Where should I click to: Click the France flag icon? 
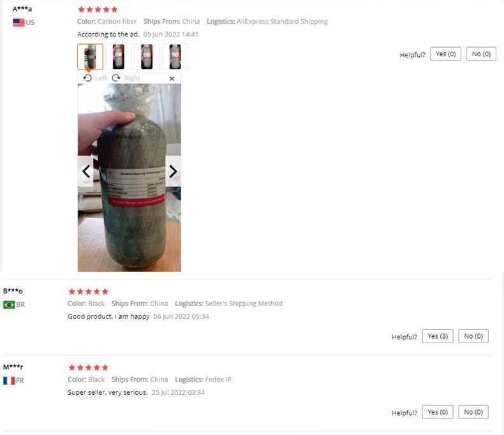(9, 381)
